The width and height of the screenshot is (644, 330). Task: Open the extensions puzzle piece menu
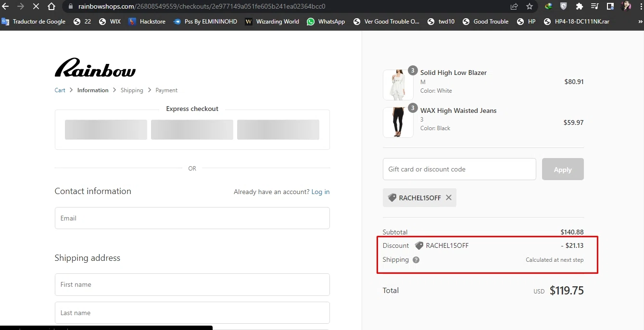click(x=580, y=7)
